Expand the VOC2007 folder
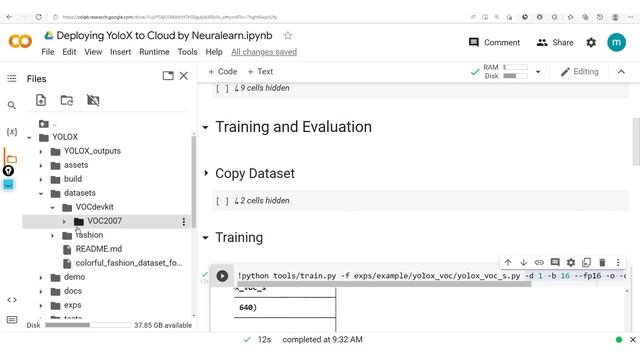Screen dimensions: 640x360 [64, 222]
